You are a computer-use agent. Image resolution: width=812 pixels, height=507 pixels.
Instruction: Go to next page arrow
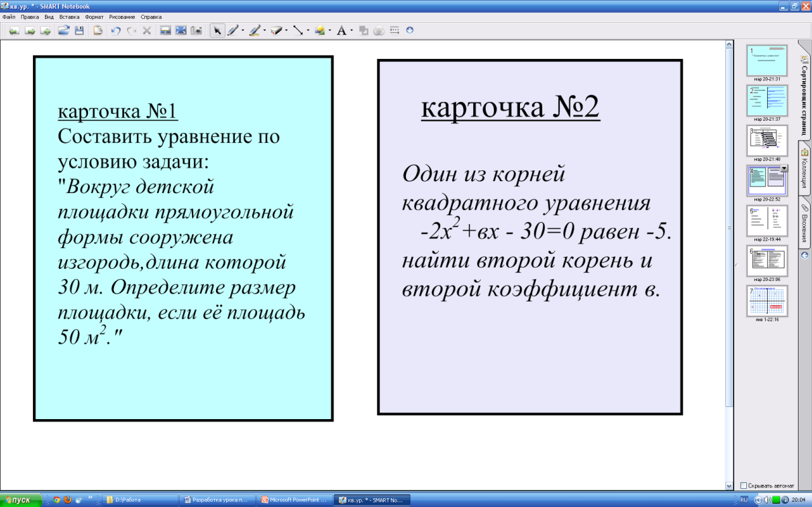point(30,31)
